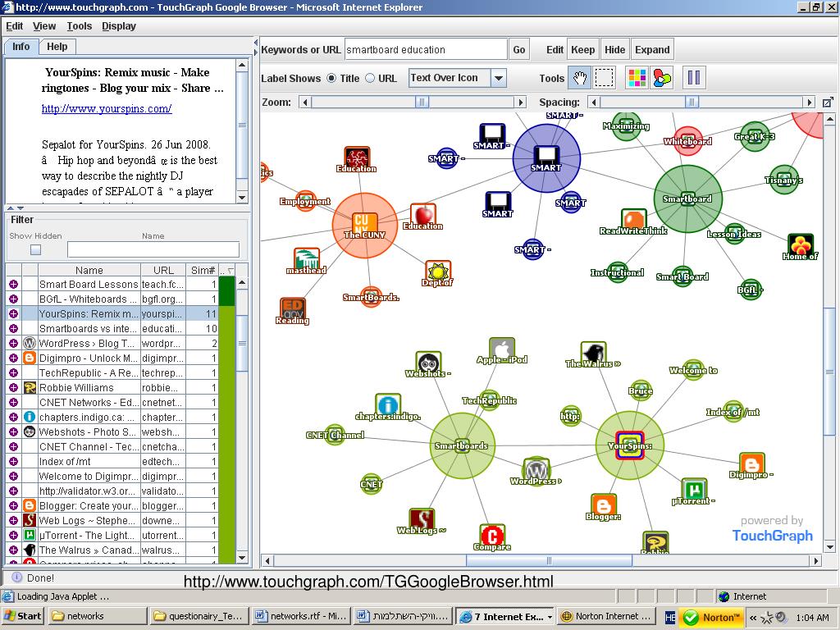Viewport: 840px width, 630px height.
Task: Click the Dept of sun node icon
Action: 438,272
